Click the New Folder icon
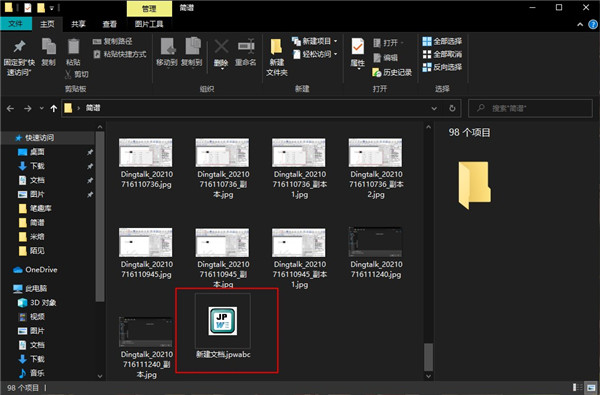 point(276,47)
